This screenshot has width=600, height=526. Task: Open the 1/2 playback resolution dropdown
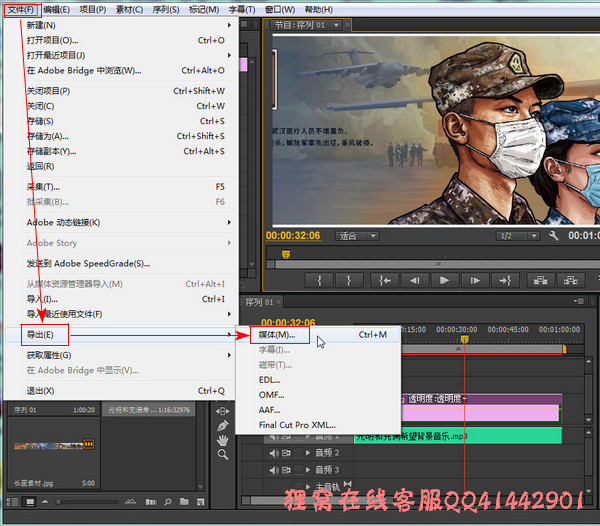[518, 236]
